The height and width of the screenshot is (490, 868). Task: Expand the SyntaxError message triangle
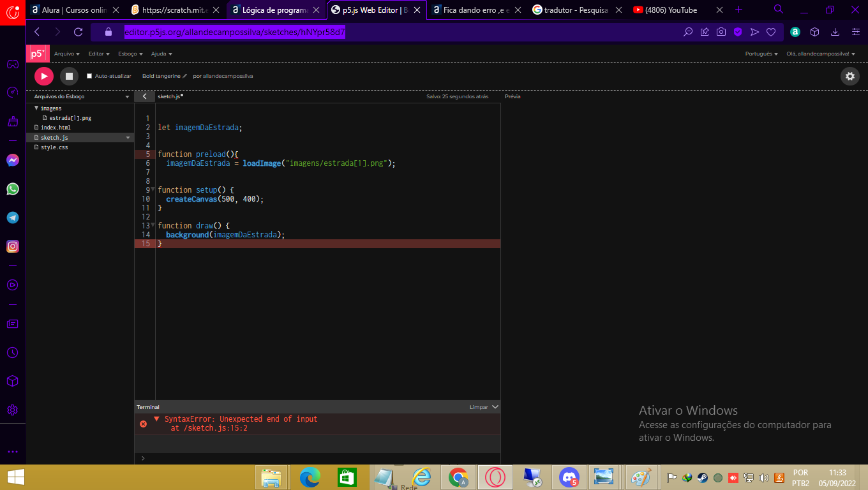[156, 419]
